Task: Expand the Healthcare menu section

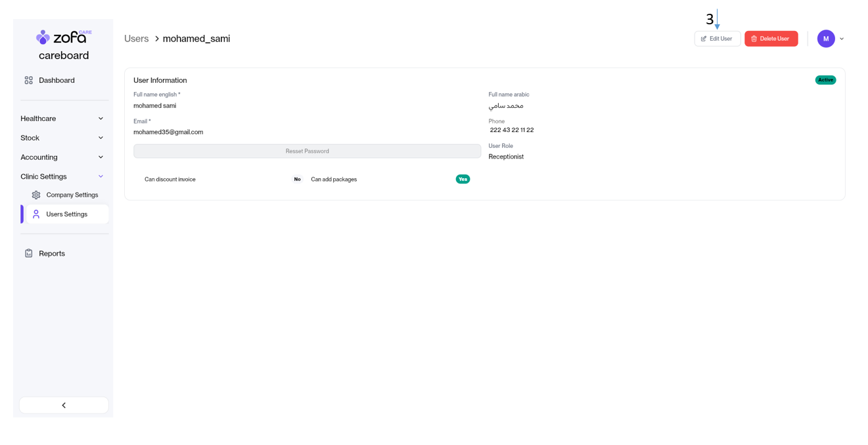Action: (x=62, y=119)
